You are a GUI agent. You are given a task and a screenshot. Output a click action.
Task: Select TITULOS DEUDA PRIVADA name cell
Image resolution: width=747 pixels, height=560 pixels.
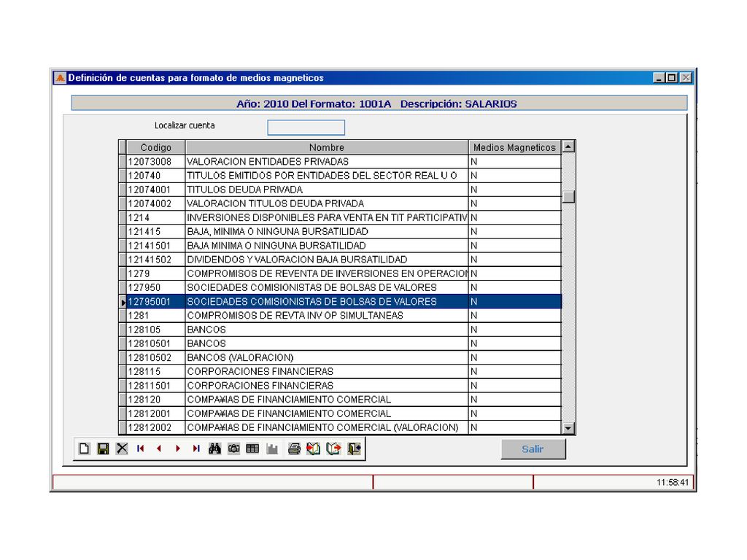327,190
